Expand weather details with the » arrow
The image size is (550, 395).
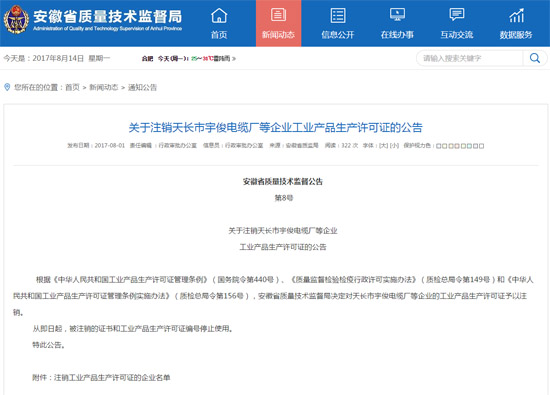click(x=234, y=59)
